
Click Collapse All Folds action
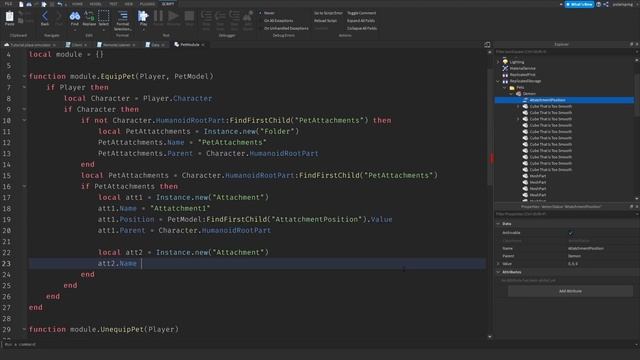click(x=362, y=29)
